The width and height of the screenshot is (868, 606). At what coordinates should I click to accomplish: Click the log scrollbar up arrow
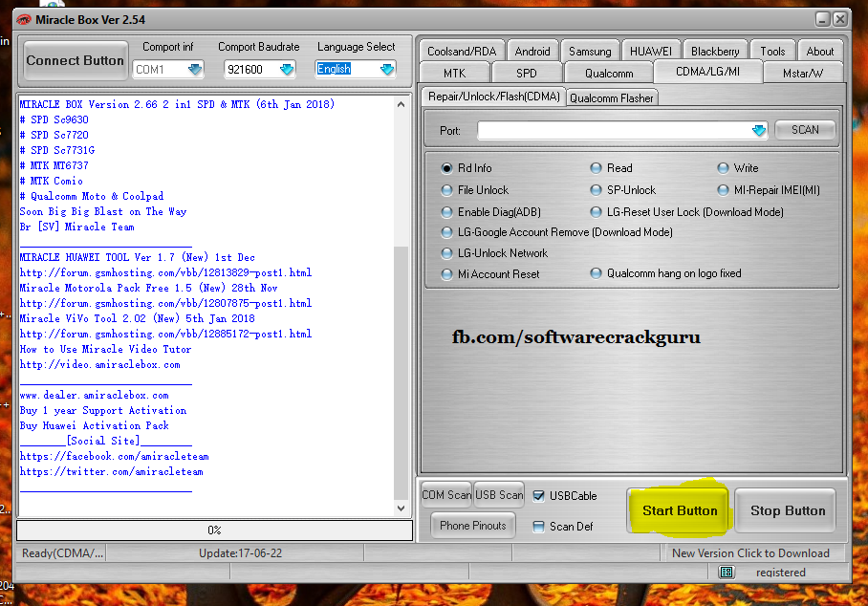point(401,104)
